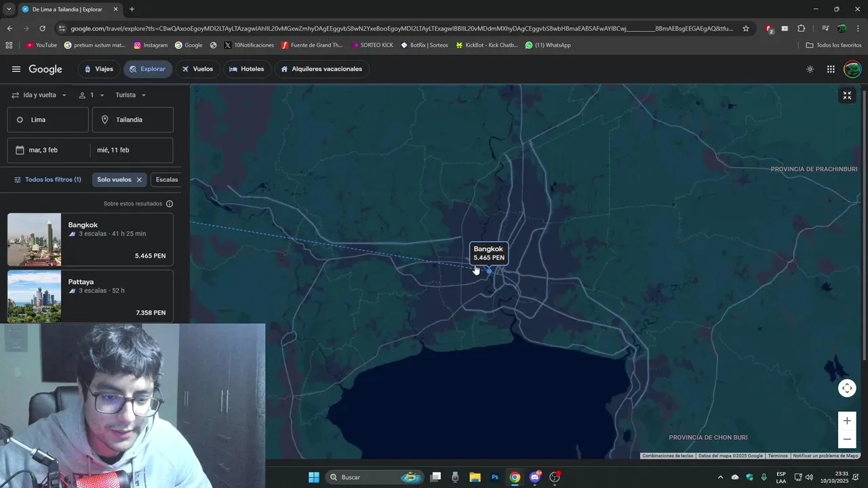This screenshot has height=488, width=868.
Task: Open a new browser tab
Action: click(x=132, y=9)
